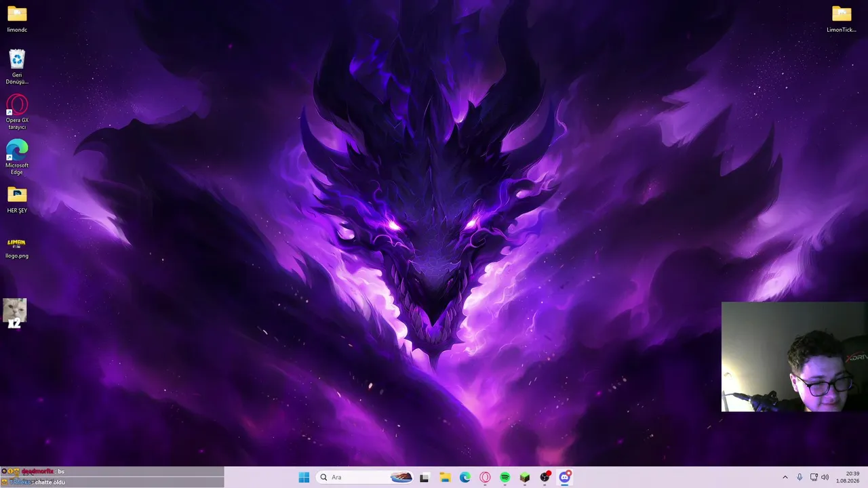Open network settings from the system tray

pyautogui.click(x=814, y=477)
